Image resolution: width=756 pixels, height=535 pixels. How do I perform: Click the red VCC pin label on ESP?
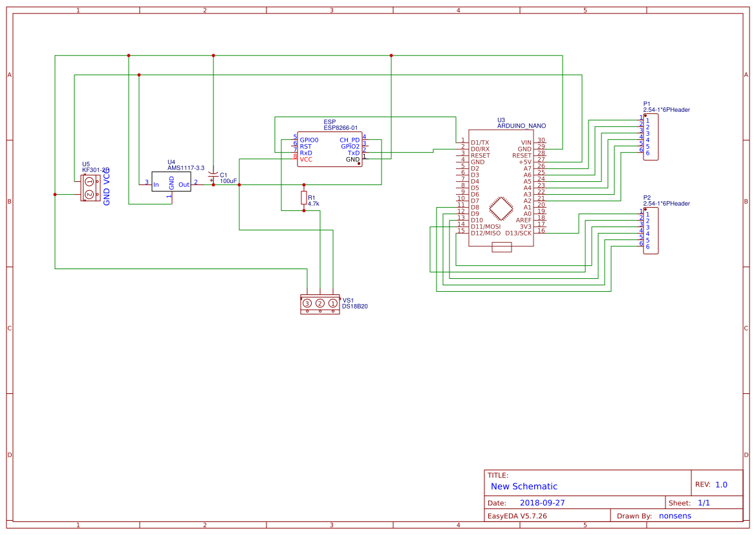click(306, 160)
